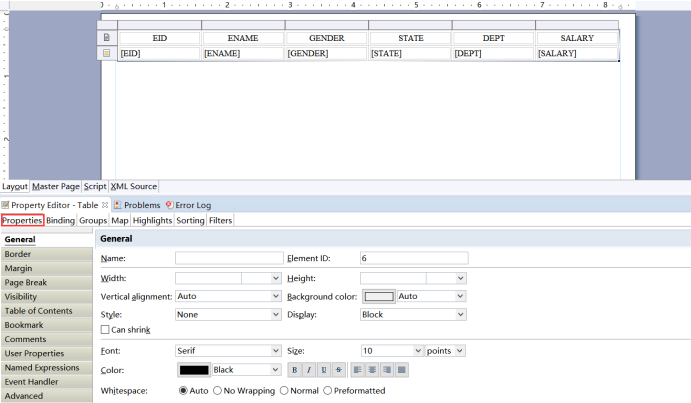Enable the Can shrink checkbox
Image resolution: width=691 pixels, height=403 pixels.
click(x=105, y=329)
